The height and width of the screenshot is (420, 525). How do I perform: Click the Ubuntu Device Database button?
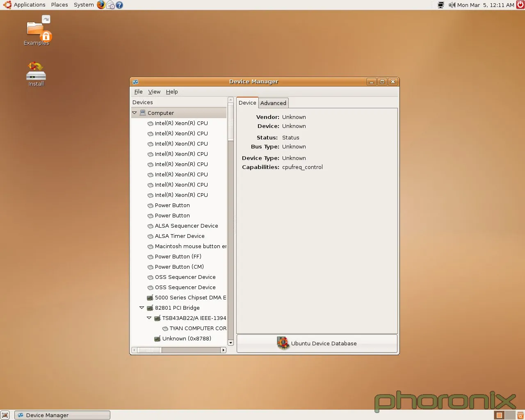317,344
